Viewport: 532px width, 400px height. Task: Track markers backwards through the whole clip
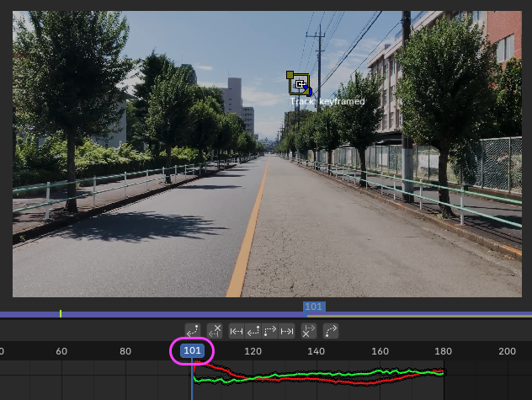(x=237, y=331)
